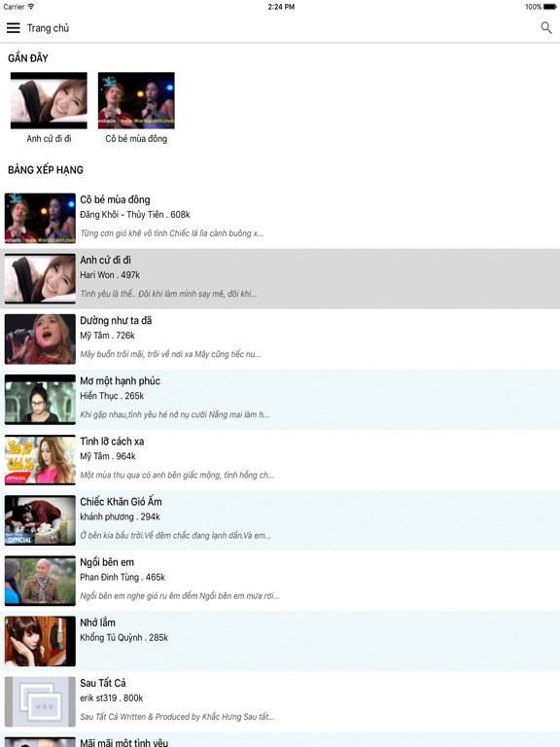Open recent thumbnail Anh cứ đi đi
Viewport: 560px width, 747px height.
pos(49,100)
